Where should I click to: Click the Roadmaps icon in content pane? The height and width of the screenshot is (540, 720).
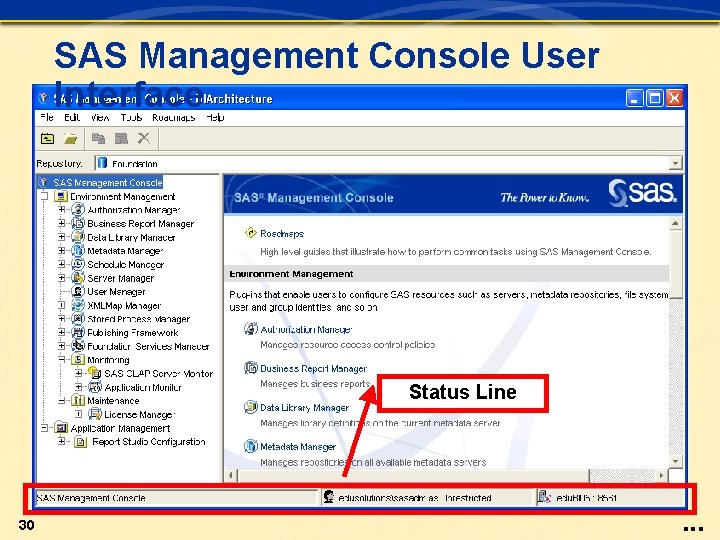click(x=251, y=233)
